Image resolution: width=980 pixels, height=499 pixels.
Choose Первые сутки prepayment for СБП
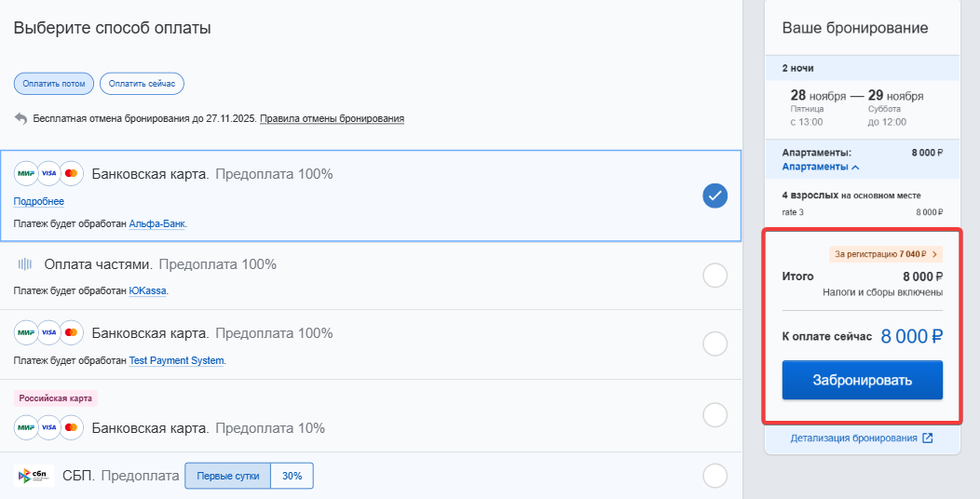(227, 476)
